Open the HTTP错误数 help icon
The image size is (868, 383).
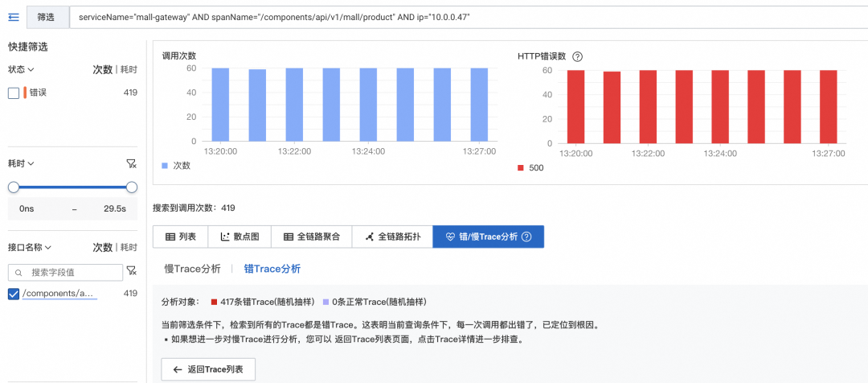pyautogui.click(x=577, y=56)
